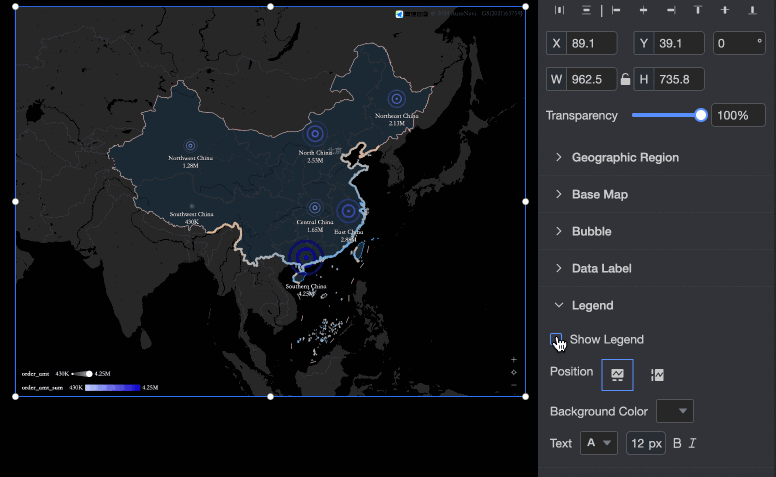The image size is (776, 477).
Task: Click the Northeast China bubble marker
Action: (396, 99)
